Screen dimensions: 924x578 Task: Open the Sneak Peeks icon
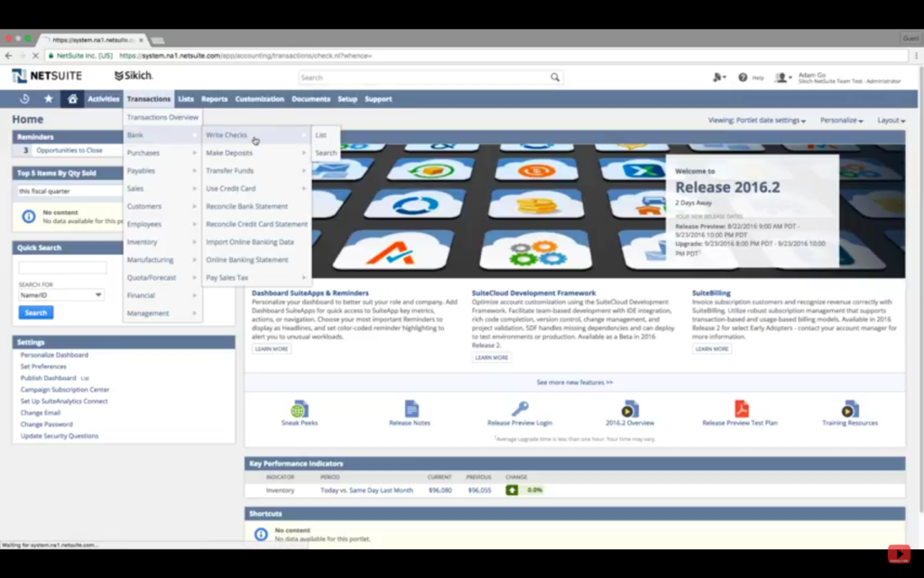[300, 409]
